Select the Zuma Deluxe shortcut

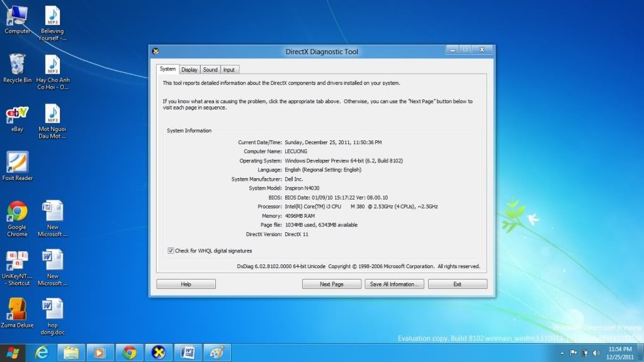[x=17, y=313]
